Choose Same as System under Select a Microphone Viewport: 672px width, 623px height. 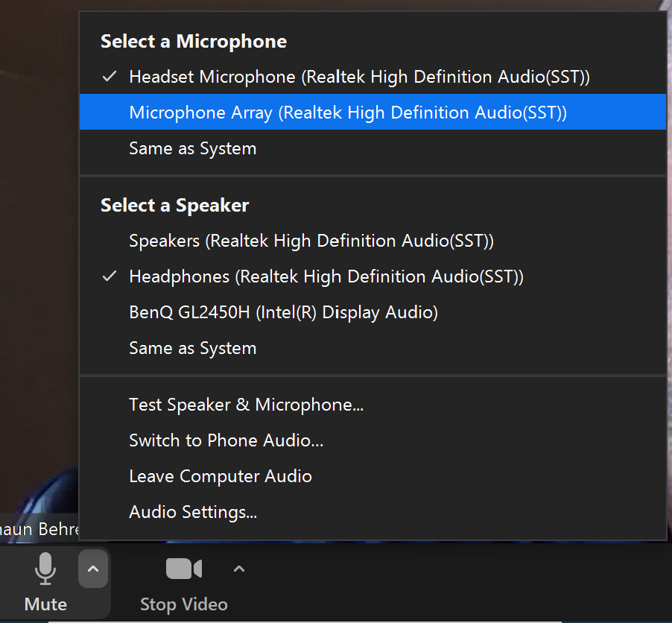[x=192, y=148]
